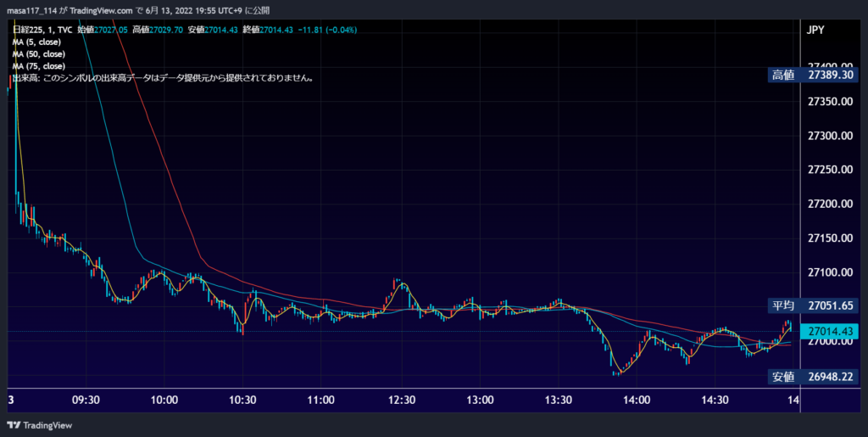Click the 13:30 time axis label
The image size is (868, 437).
point(558,400)
